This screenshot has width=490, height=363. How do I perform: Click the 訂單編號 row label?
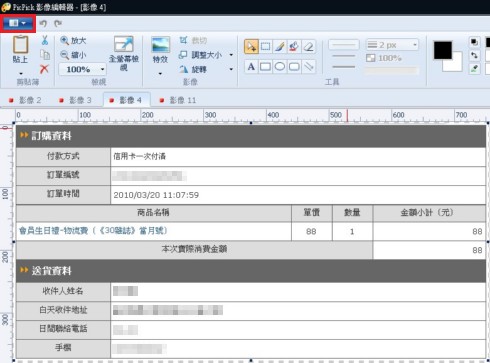(x=63, y=175)
